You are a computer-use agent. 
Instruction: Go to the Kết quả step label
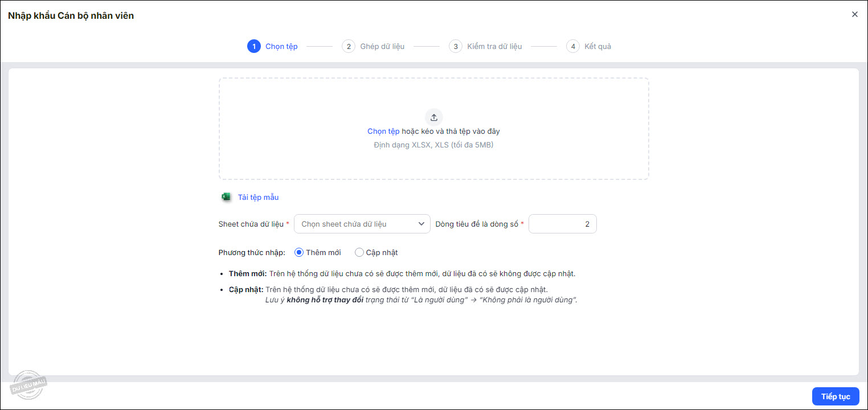click(597, 46)
